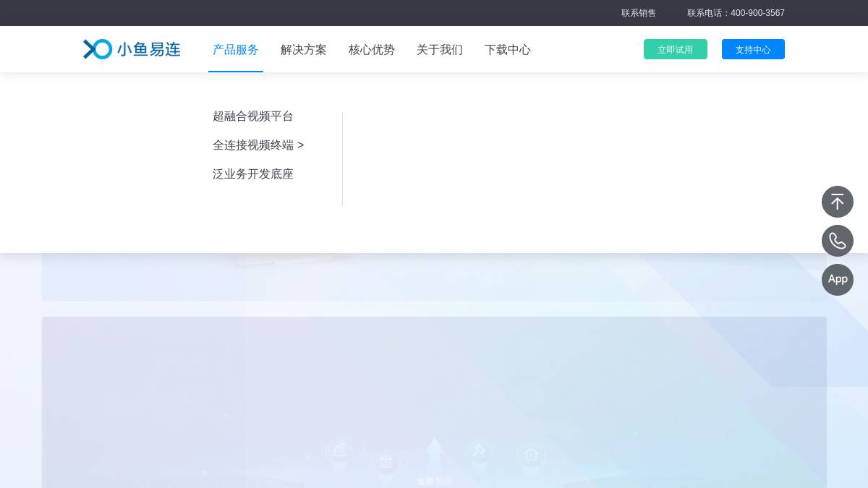Click the 联系销售 link
The image size is (868, 488).
pos(639,13)
